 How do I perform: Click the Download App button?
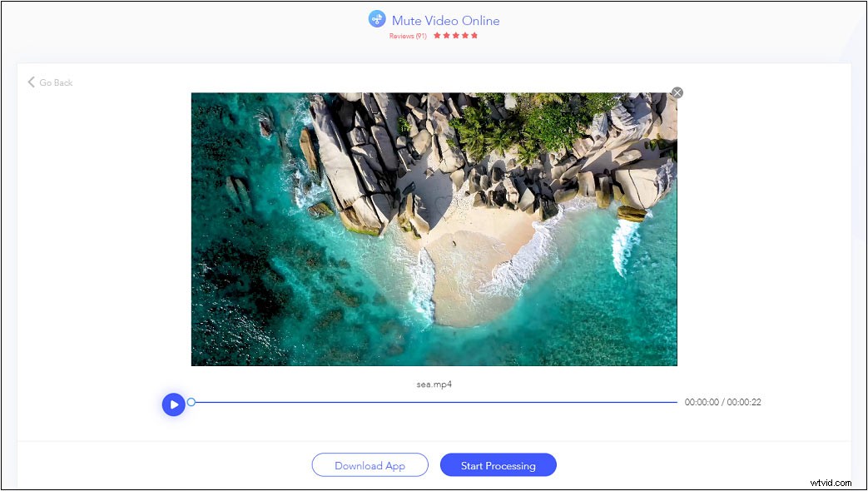click(x=370, y=464)
